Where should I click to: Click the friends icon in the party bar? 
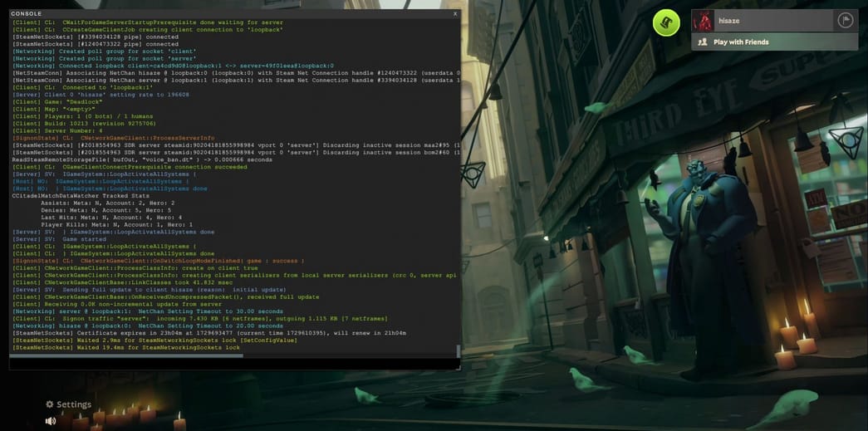(703, 42)
